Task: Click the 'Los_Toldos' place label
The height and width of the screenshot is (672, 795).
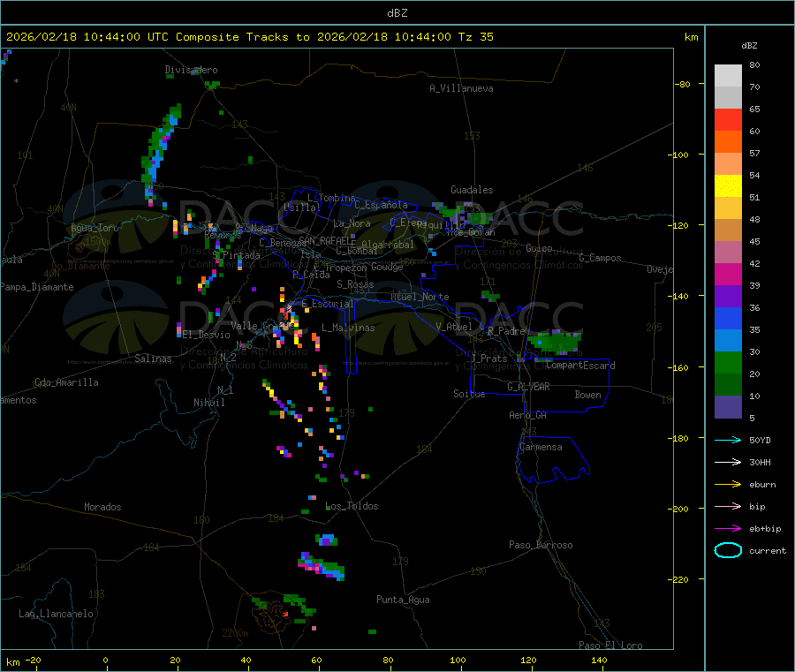Action: click(x=352, y=506)
